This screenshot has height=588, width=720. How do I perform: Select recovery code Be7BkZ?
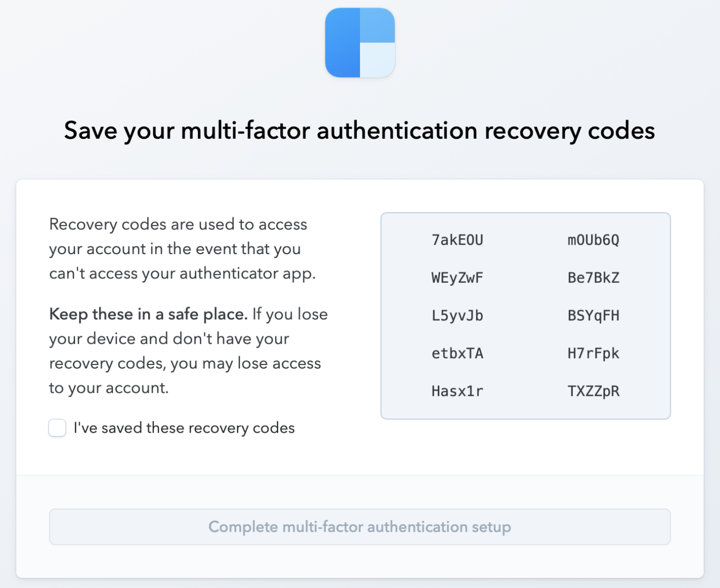pyautogui.click(x=594, y=278)
